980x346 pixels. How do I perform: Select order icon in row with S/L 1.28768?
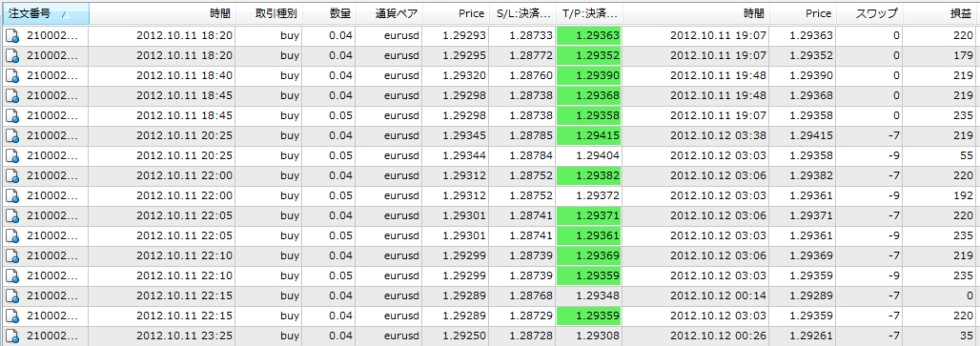point(12,296)
